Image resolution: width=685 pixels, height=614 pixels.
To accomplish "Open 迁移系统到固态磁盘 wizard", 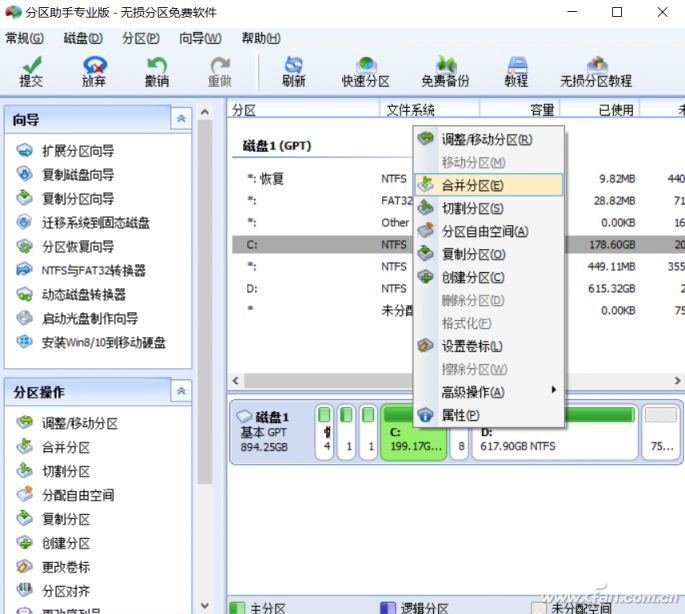I will (x=83, y=222).
